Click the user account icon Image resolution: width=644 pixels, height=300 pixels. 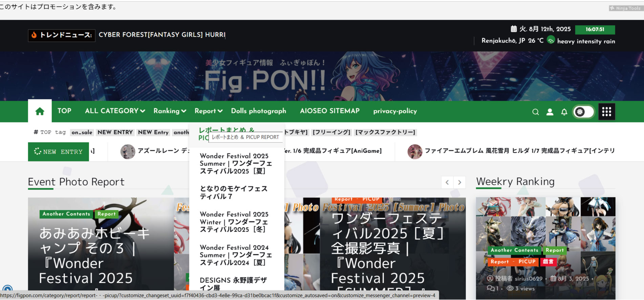coord(550,112)
